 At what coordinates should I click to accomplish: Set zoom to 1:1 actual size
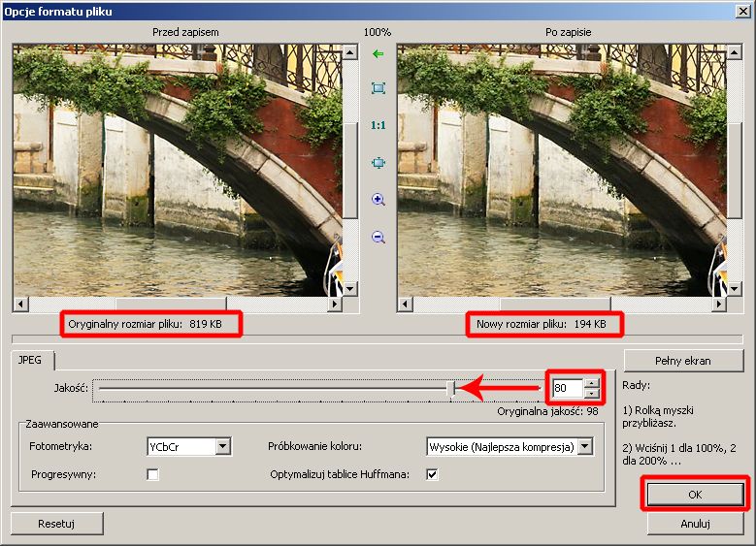click(378, 125)
